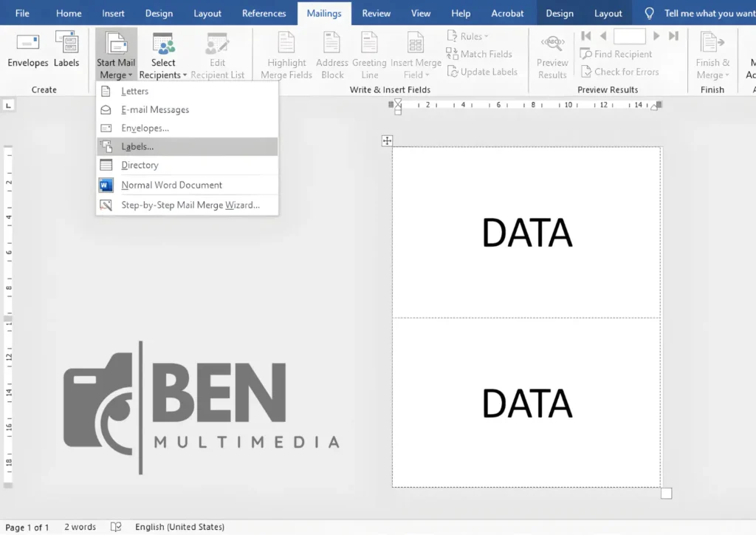This screenshot has width=756, height=535.
Task: Open the Insert ribbon tab
Action: [x=114, y=13]
